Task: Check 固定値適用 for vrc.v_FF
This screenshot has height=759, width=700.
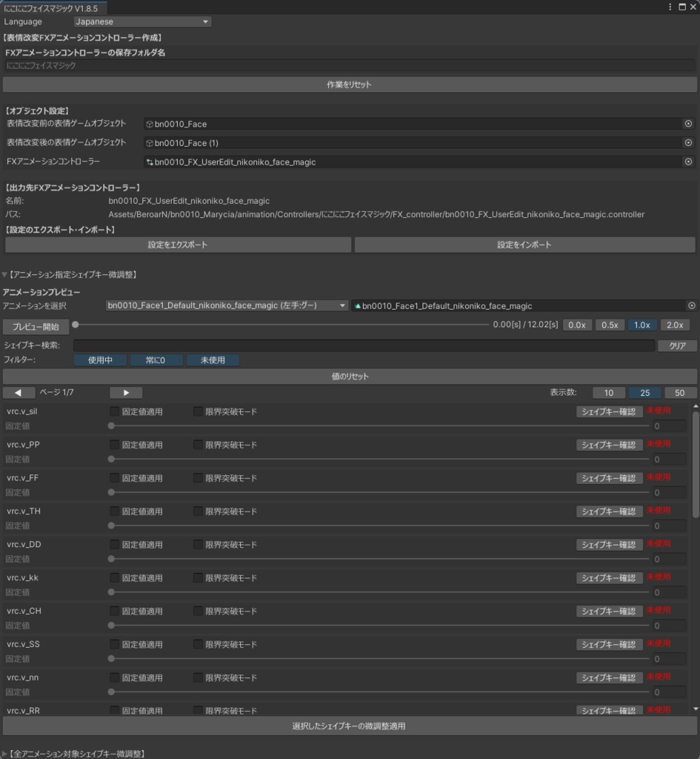Action: pyautogui.click(x=114, y=478)
